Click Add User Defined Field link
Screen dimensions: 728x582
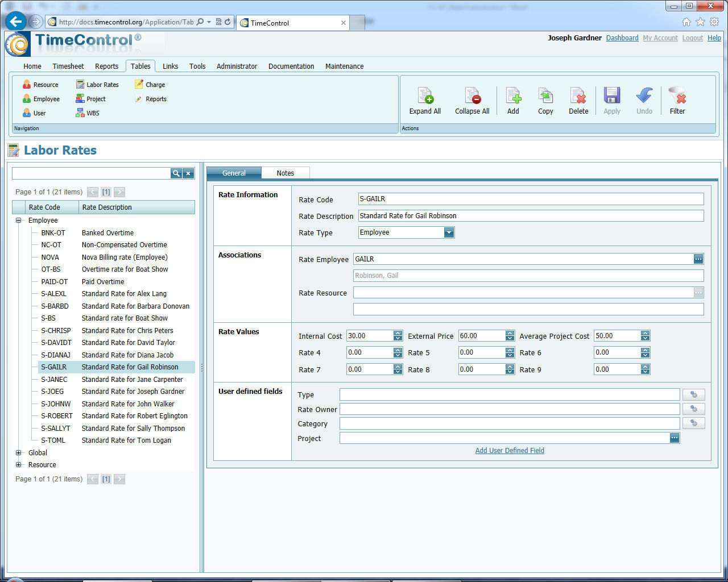(510, 451)
